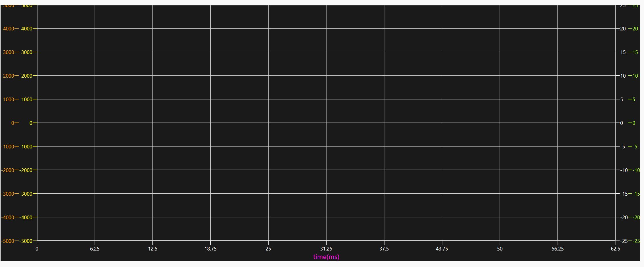Image resolution: width=644 pixels, height=267 pixels.
Task: Click the white 0 right axis label
Action: (622, 123)
